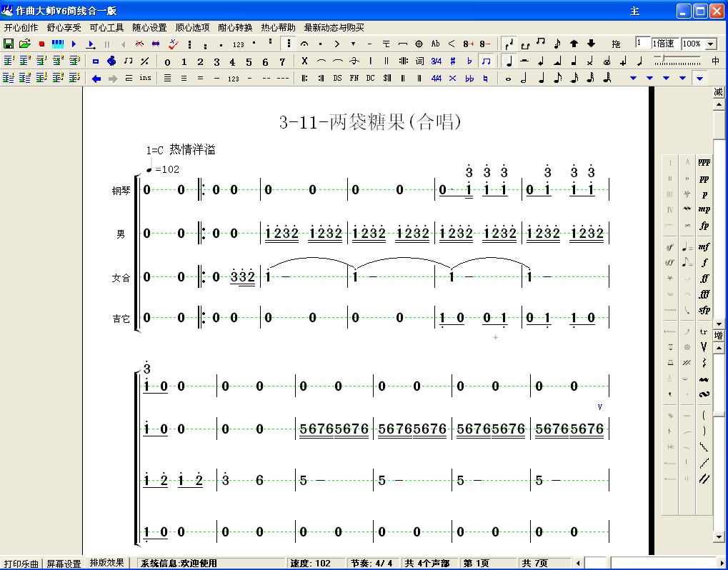The height and width of the screenshot is (570, 728).
Task: Open the 舒心享受 menu
Action: coord(64,27)
